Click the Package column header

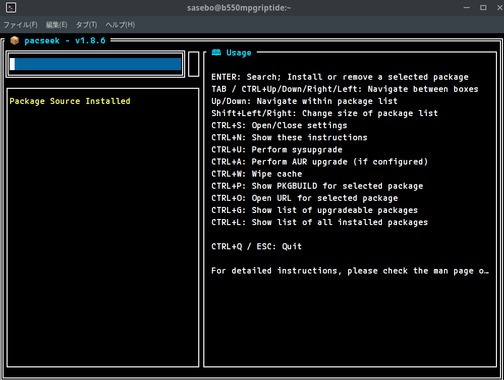click(27, 101)
